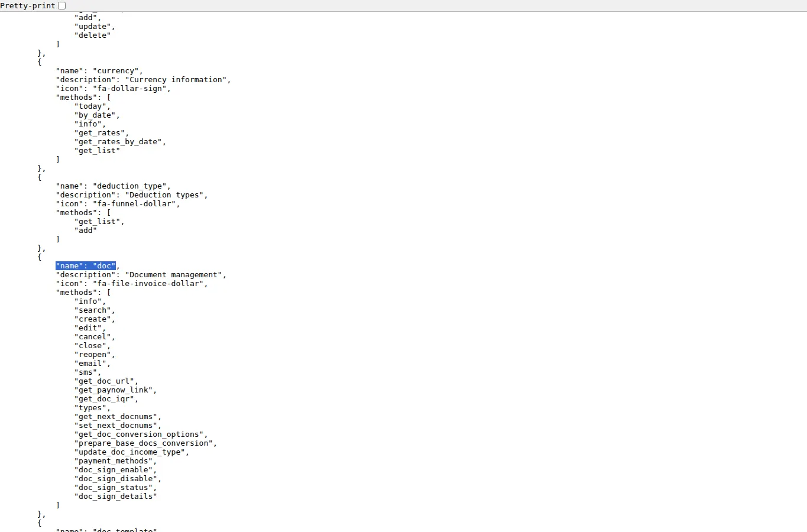Click the "doc_sign_enable" method entry
The image size is (807, 532).
tap(113, 470)
